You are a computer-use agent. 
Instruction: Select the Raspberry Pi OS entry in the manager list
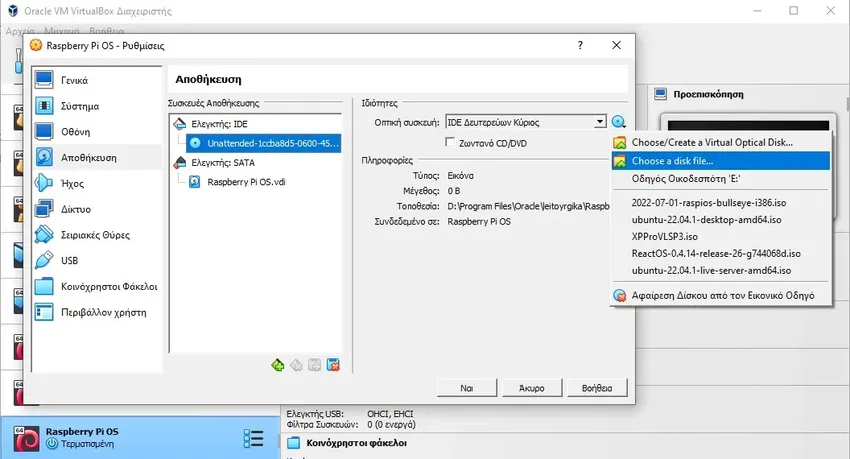point(140,438)
